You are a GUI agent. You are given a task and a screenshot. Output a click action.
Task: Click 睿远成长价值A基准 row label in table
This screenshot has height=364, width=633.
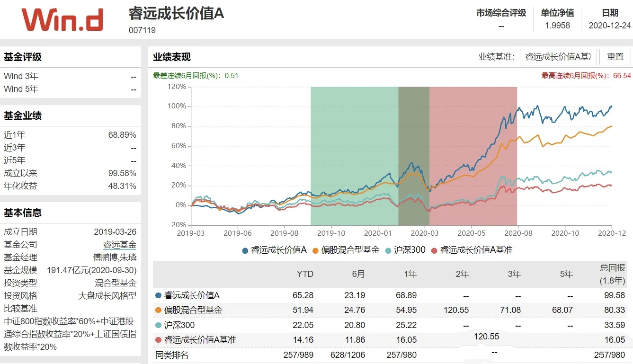tap(200, 340)
